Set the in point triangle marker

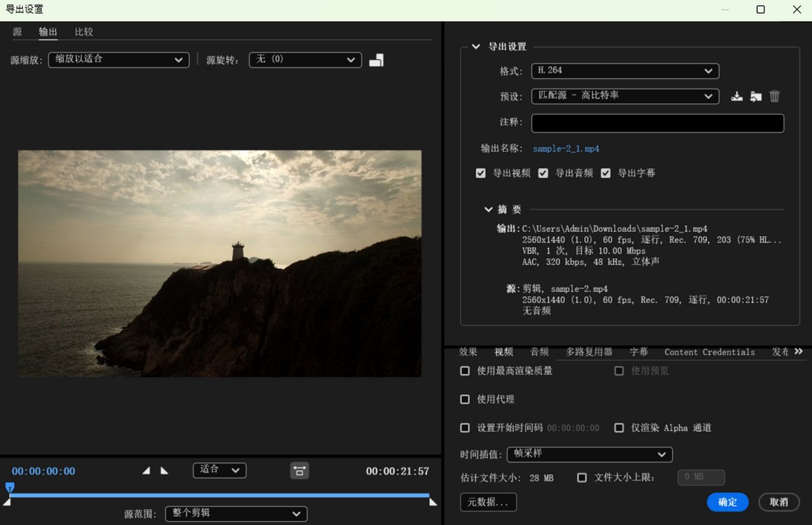click(146, 471)
